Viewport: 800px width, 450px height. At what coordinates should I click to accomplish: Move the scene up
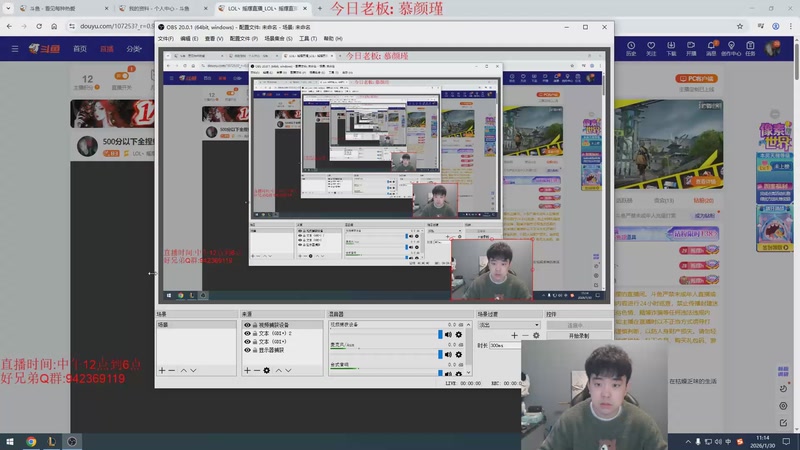183,370
